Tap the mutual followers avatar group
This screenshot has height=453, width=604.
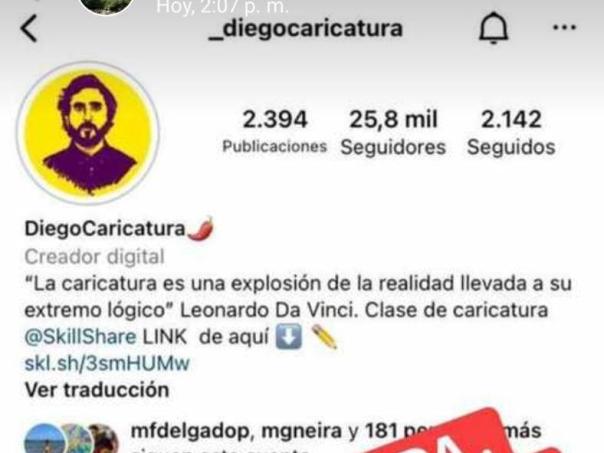tap(71, 439)
